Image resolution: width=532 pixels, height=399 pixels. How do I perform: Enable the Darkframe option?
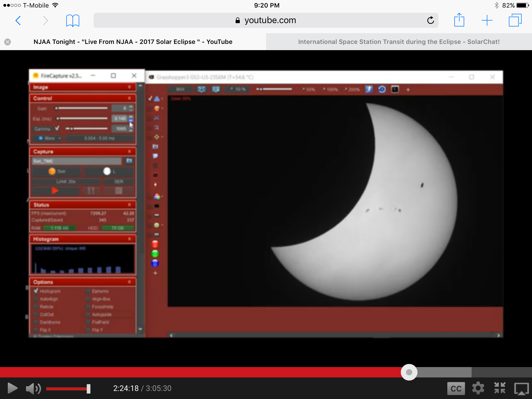point(36,322)
